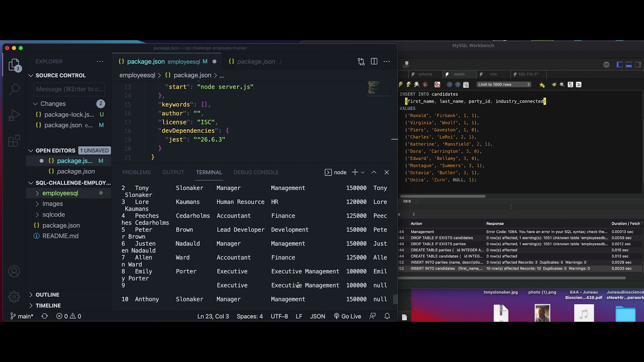Viewport: 644px width, 362px height.
Task: Switch to the Debug Console tab
Action: tap(256, 172)
